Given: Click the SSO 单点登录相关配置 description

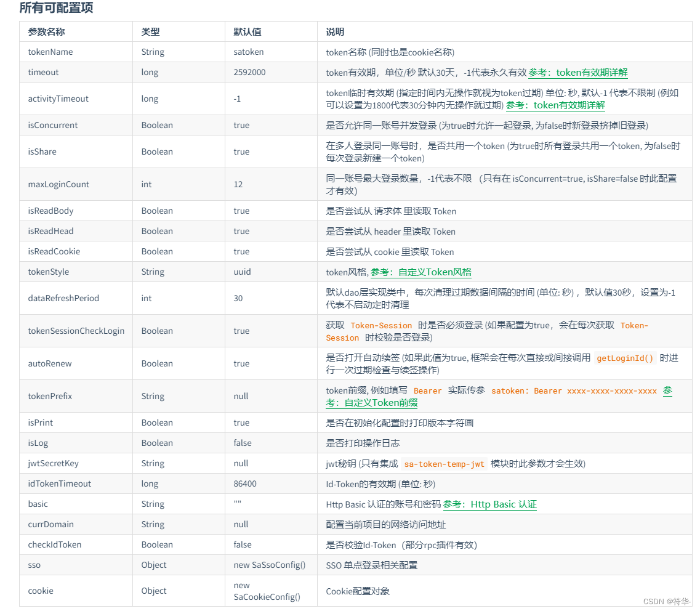Looking at the screenshot, I should click(371, 565).
